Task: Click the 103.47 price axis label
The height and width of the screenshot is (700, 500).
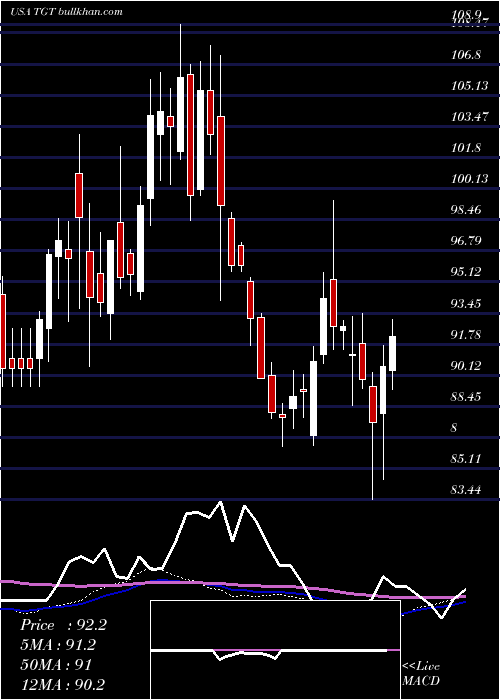Action: (x=470, y=117)
